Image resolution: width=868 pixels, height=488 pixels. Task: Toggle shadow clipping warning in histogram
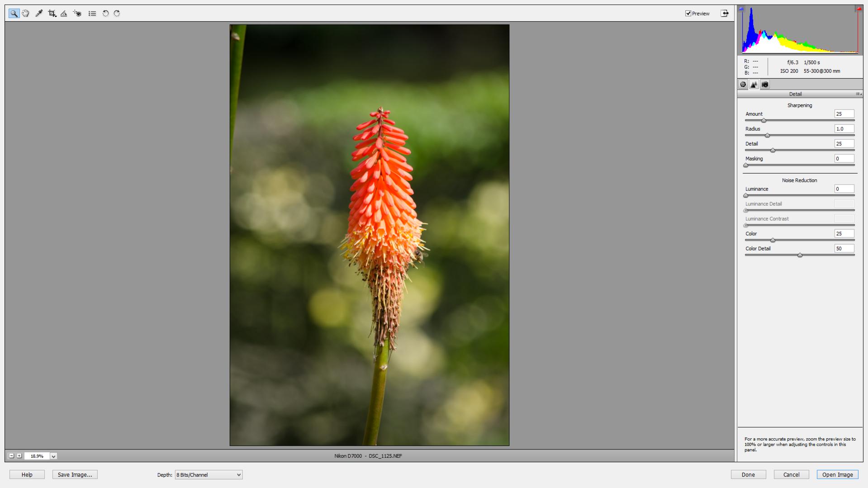741,9
